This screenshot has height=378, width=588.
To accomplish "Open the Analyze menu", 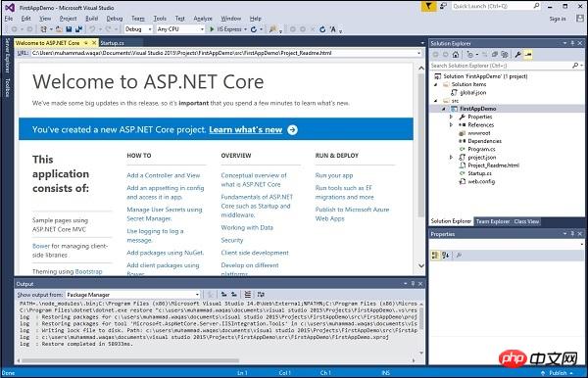I will 203,19.
